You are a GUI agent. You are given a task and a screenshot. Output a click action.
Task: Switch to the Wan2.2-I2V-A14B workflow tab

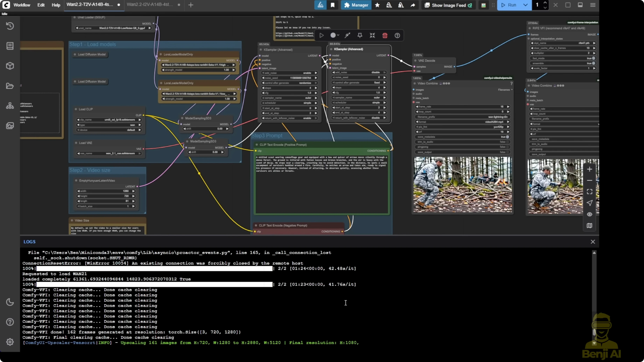click(x=149, y=5)
